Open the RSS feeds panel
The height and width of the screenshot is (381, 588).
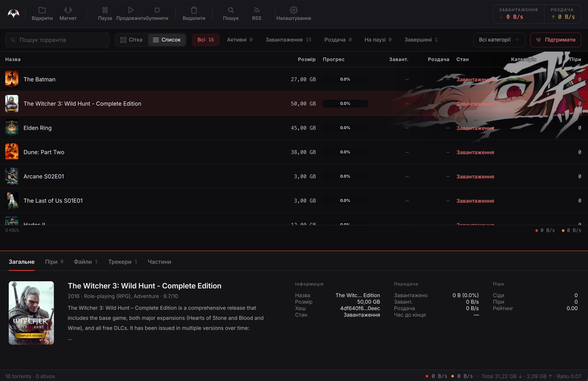(257, 14)
